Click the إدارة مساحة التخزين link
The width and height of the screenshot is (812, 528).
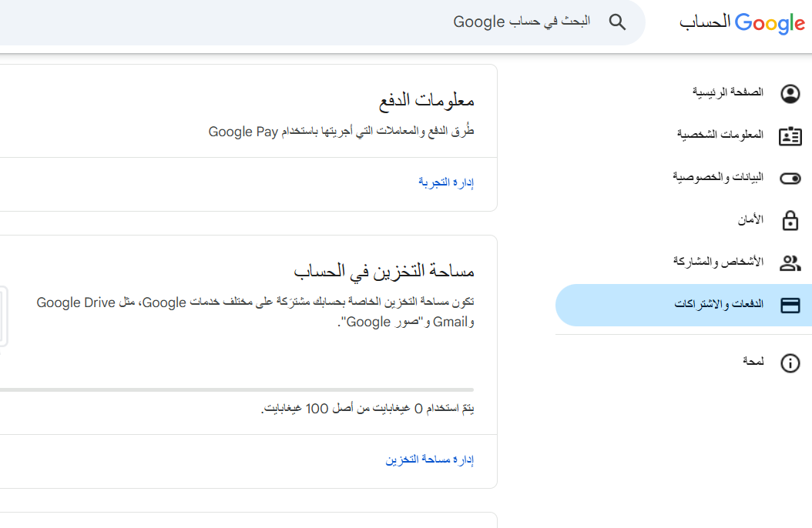click(429, 459)
